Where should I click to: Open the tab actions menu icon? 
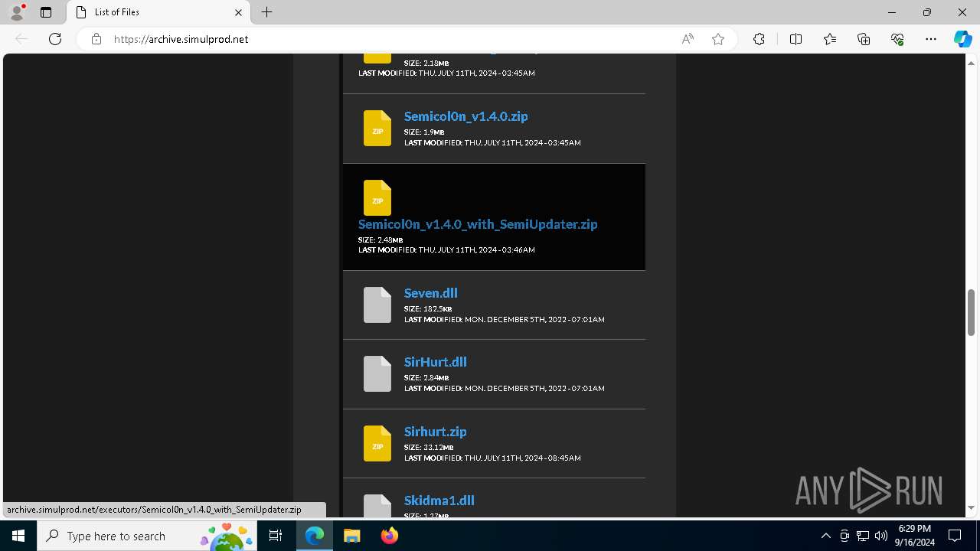point(46,12)
